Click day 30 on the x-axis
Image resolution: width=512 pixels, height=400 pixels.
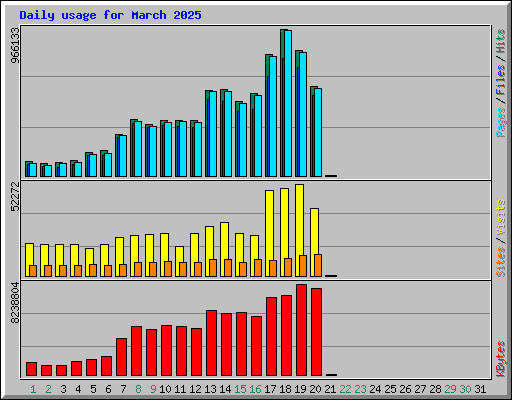click(x=465, y=389)
